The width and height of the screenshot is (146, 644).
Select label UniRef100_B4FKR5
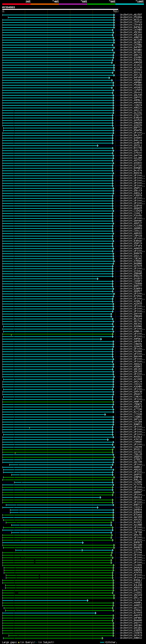(x=131, y=77)
